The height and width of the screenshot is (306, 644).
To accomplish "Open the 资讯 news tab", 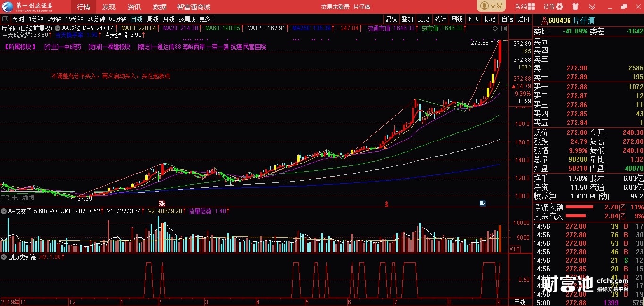I will (134, 7).
